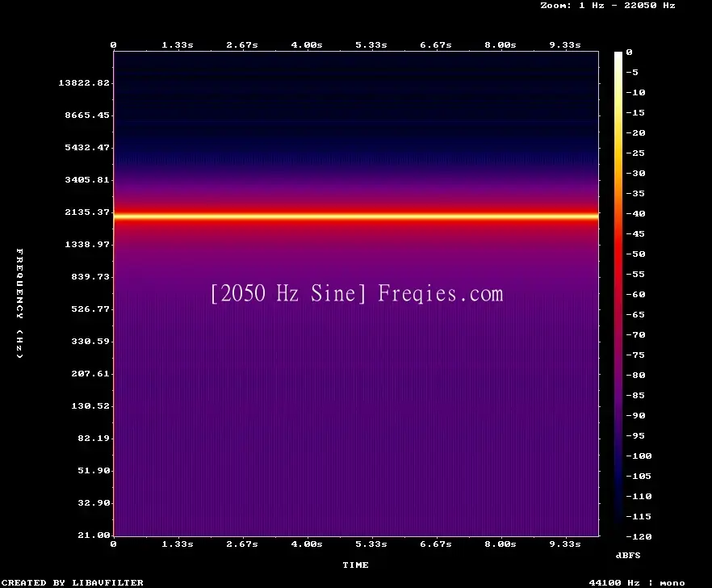Image resolution: width=712 pixels, height=588 pixels.
Task: Click the 'CREATED BY LIBAVFILTER' text
Action: tap(72, 582)
